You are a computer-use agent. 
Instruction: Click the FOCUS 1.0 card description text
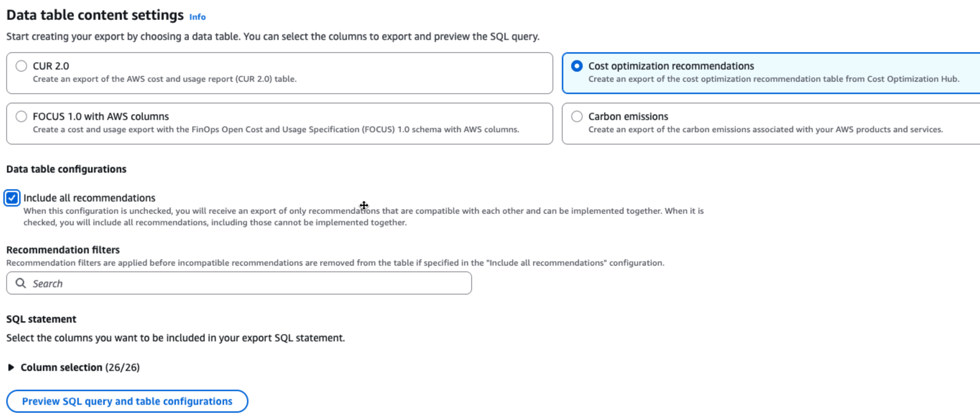(x=276, y=129)
